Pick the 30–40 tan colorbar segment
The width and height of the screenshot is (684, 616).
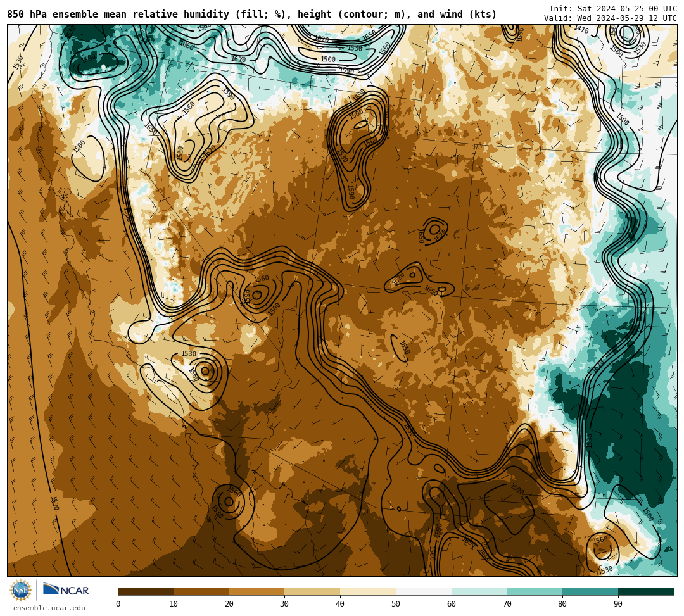click(x=312, y=591)
